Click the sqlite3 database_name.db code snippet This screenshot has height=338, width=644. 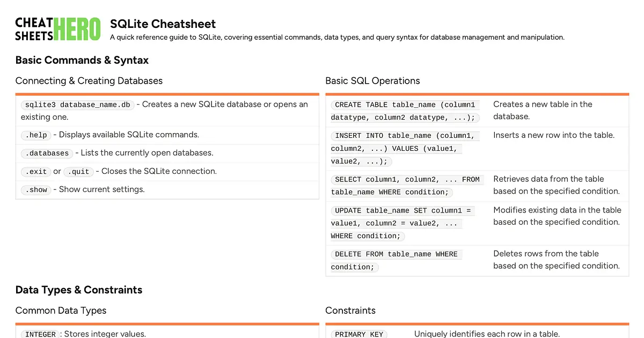tap(77, 105)
